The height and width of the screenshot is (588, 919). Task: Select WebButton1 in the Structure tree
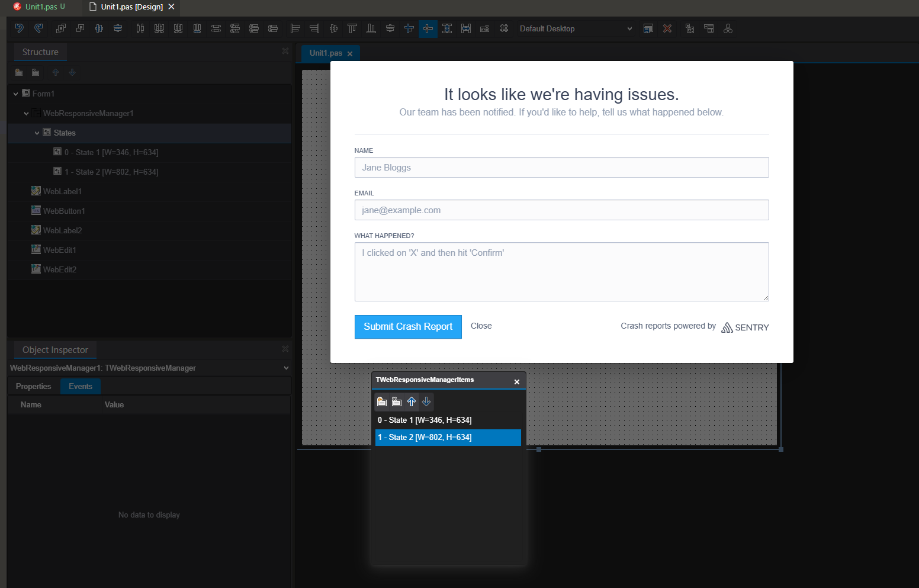tap(64, 211)
